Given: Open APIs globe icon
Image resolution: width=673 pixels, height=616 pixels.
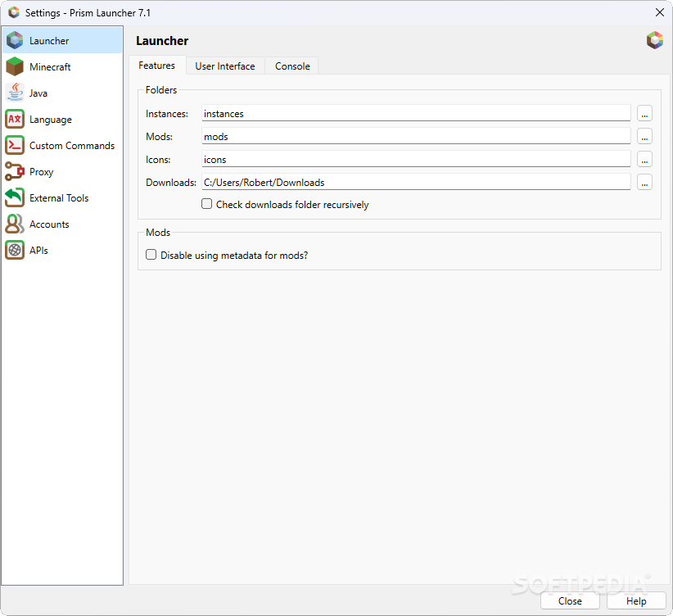Looking at the screenshot, I should click(x=15, y=250).
